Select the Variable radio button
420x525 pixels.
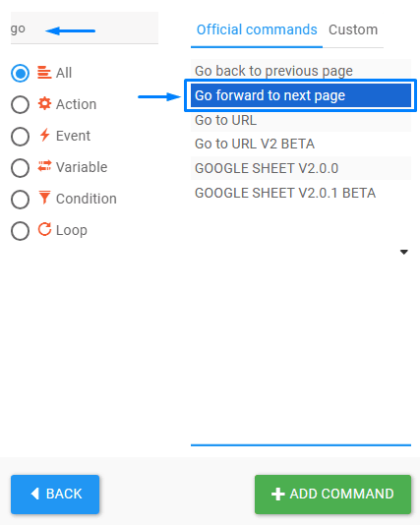pyautogui.click(x=20, y=168)
